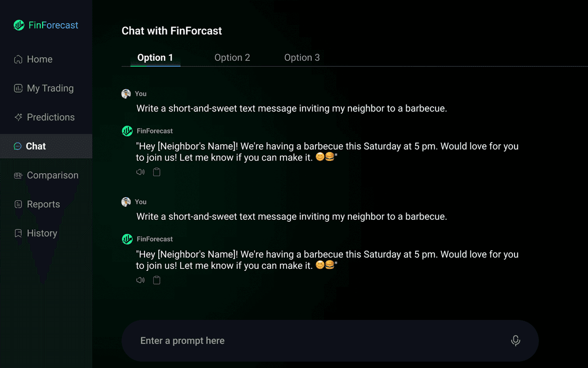Copy first FinForecast reply to clipboard
The width and height of the screenshot is (588, 368).
(x=157, y=172)
